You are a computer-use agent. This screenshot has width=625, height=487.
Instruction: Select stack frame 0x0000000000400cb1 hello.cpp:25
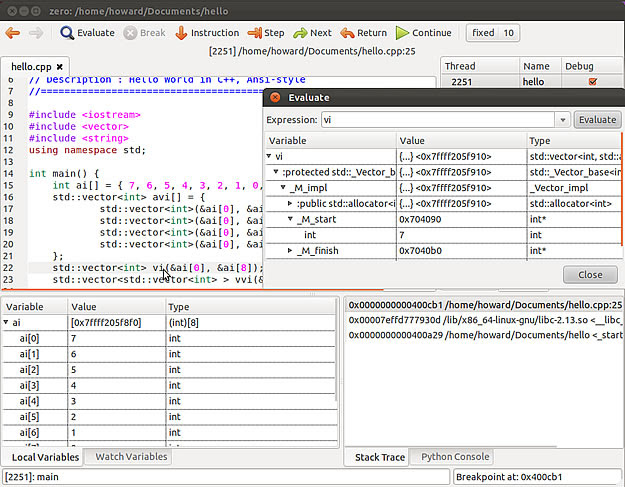pyautogui.click(x=484, y=305)
